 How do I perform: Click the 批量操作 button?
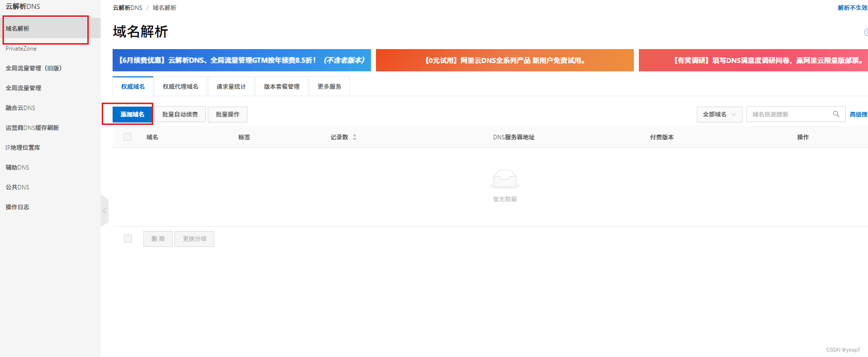[228, 114]
